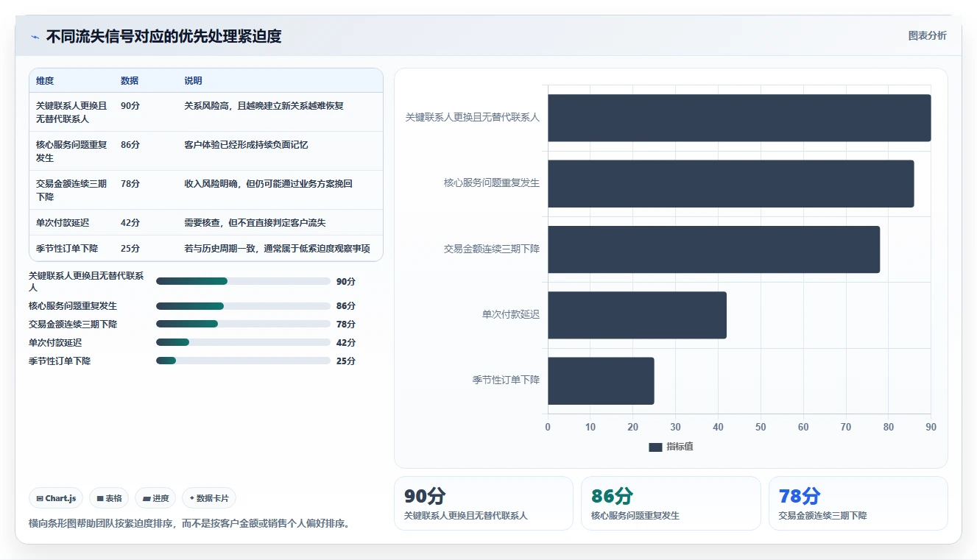This screenshot has width=977, height=560.
Task: Click progress bar for 季节性订单下降
Action: pyautogui.click(x=243, y=361)
